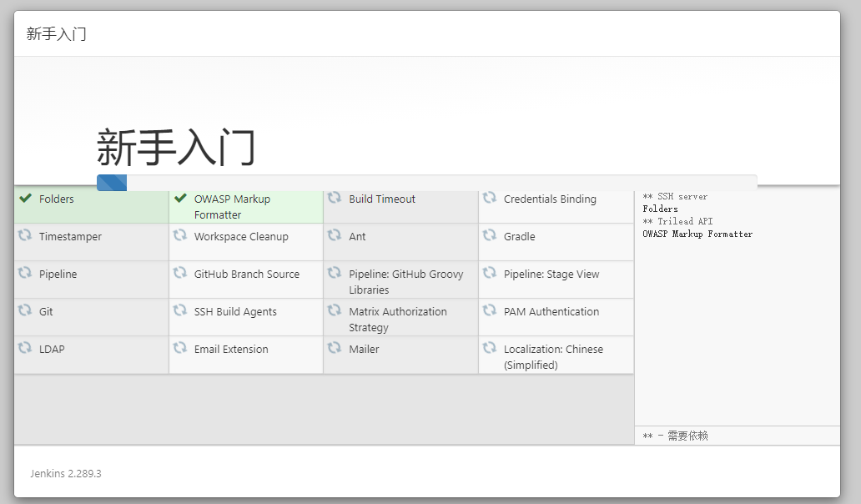Click the '** - 需要依赖' legend text

pos(675,436)
